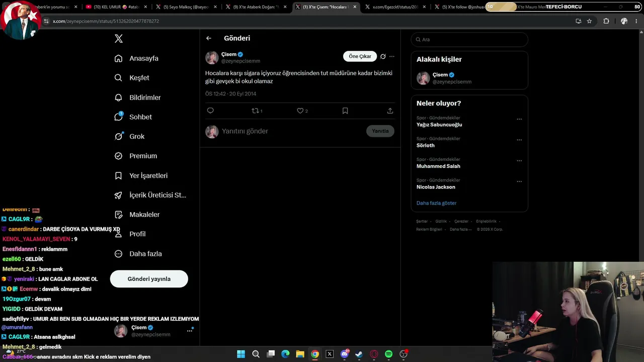Click the Reklam Bilgileri footer link
The width and height of the screenshot is (644, 362).
(429, 229)
